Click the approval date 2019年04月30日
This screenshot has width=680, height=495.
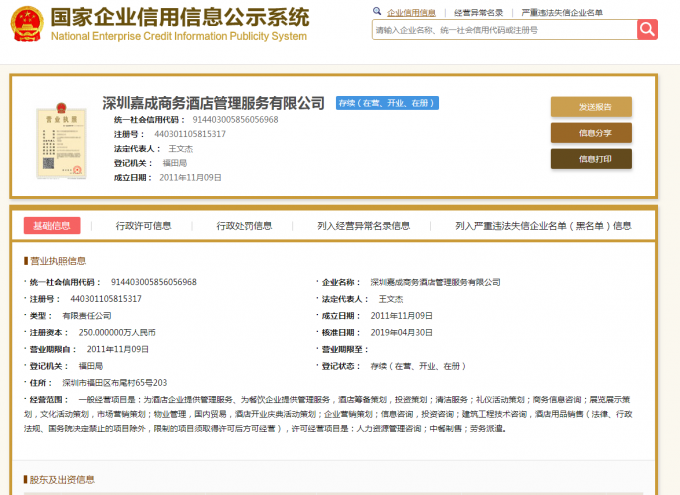pos(402,333)
